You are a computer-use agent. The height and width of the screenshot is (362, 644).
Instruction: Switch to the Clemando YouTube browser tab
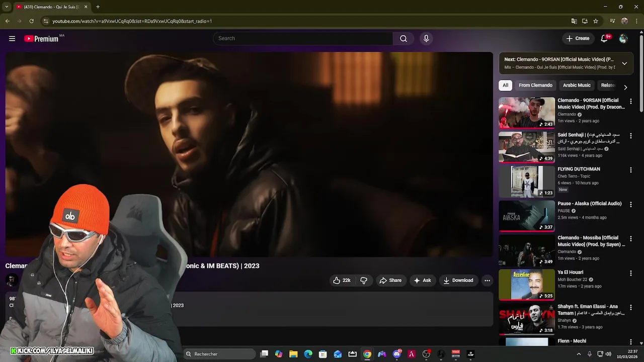pyautogui.click(x=51, y=7)
